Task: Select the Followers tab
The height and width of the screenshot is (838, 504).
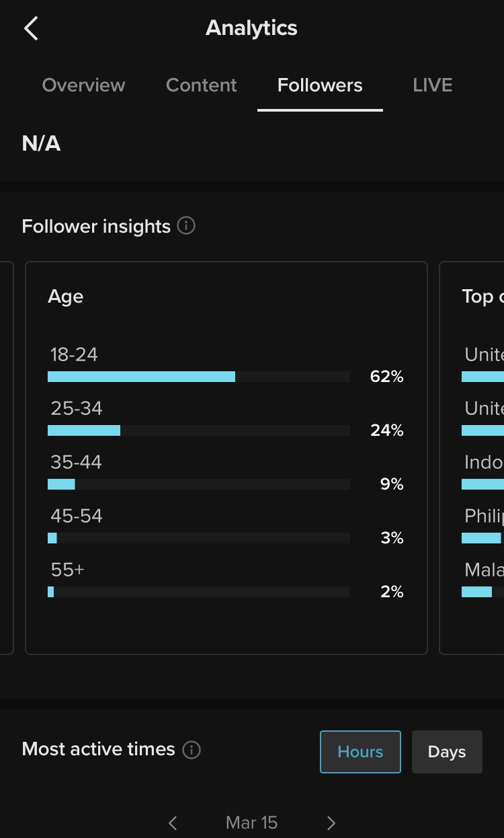Action: click(x=320, y=85)
